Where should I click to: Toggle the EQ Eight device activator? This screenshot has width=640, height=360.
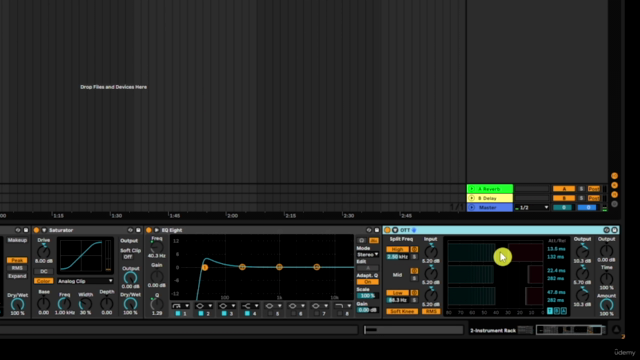point(149,230)
